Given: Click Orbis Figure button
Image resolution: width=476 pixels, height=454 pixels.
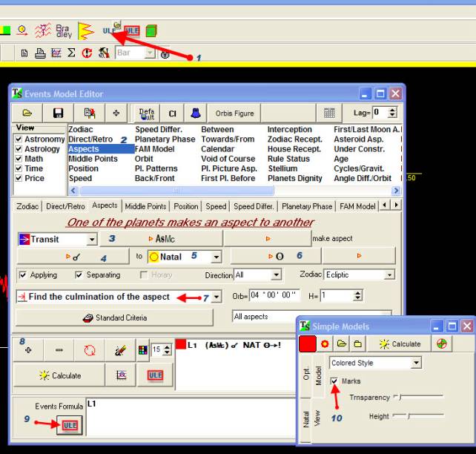Looking at the screenshot, I should point(234,113).
